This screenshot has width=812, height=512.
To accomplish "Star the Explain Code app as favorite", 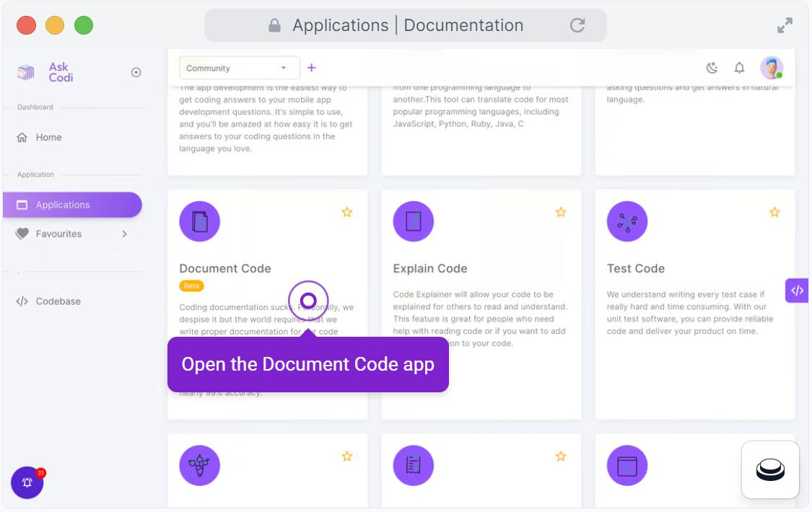I will [x=561, y=212].
